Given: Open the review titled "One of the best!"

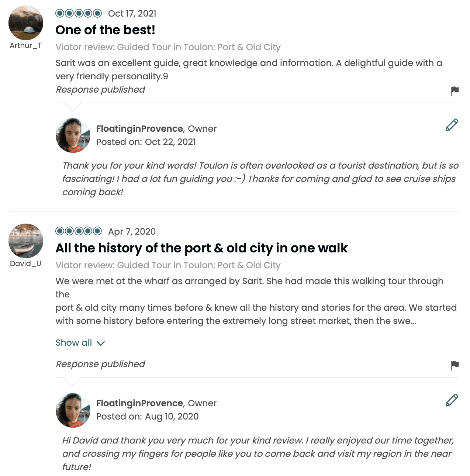Looking at the screenshot, I should (105, 30).
